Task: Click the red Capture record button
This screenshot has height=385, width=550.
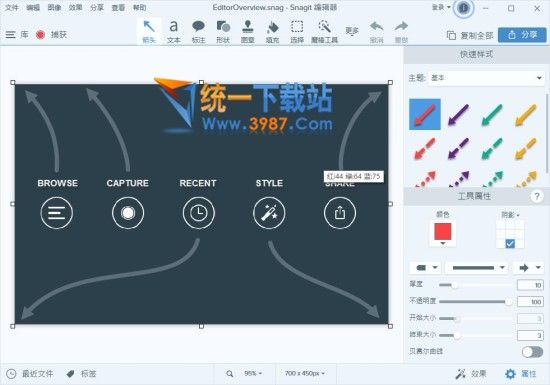Action: click(x=41, y=35)
